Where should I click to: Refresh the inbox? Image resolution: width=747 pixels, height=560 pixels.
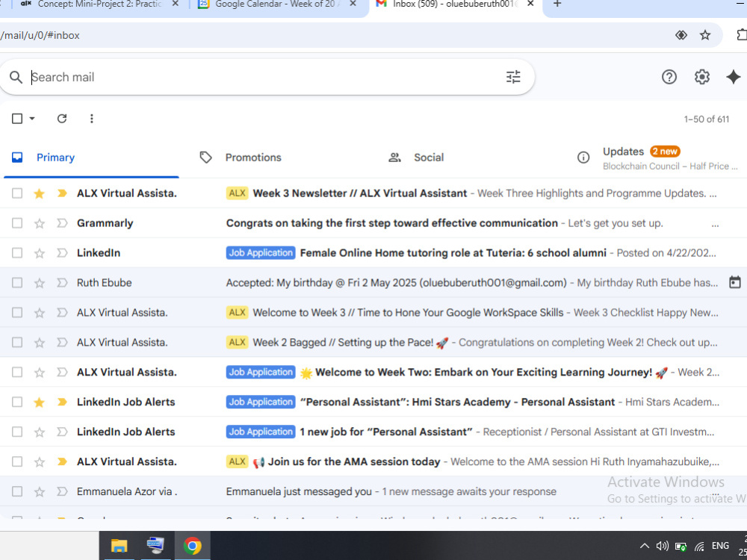click(62, 119)
